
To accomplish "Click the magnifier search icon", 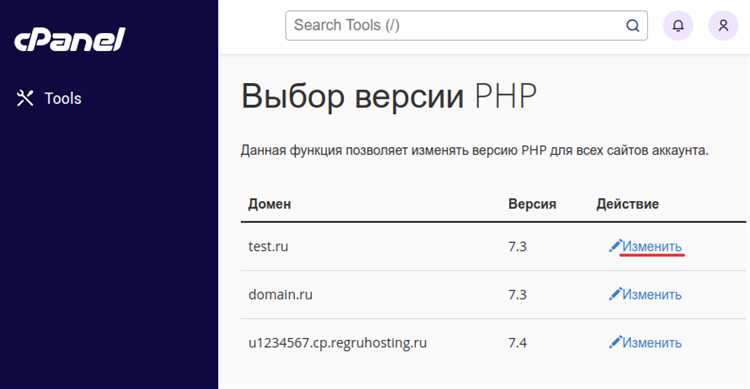I will point(632,25).
